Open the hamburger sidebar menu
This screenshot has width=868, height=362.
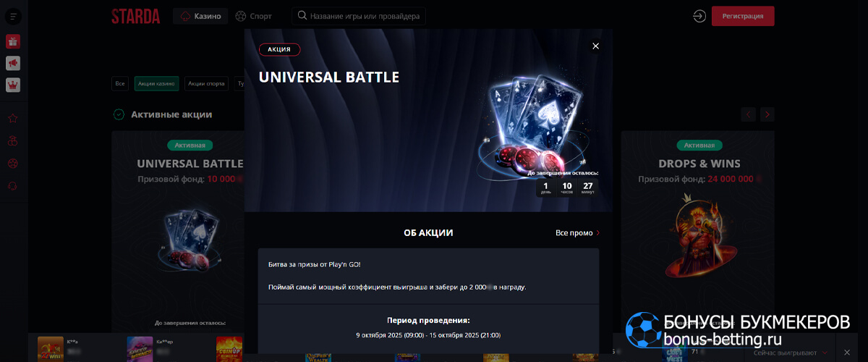[x=12, y=16]
